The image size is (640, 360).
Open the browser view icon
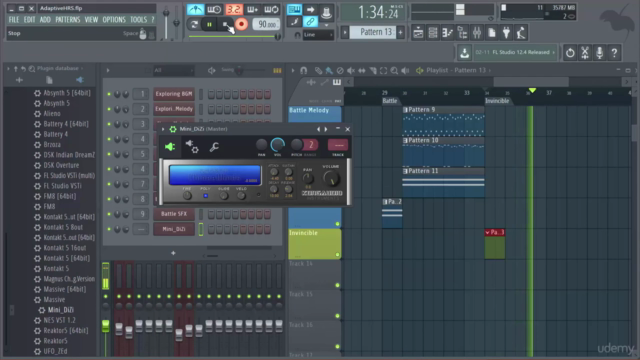[462, 33]
